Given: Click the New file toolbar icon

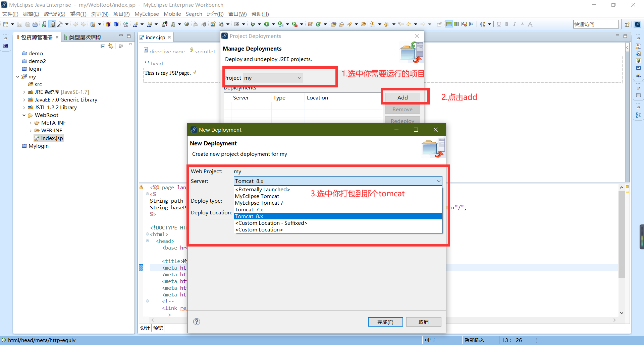Looking at the screenshot, I should click(x=6, y=24).
